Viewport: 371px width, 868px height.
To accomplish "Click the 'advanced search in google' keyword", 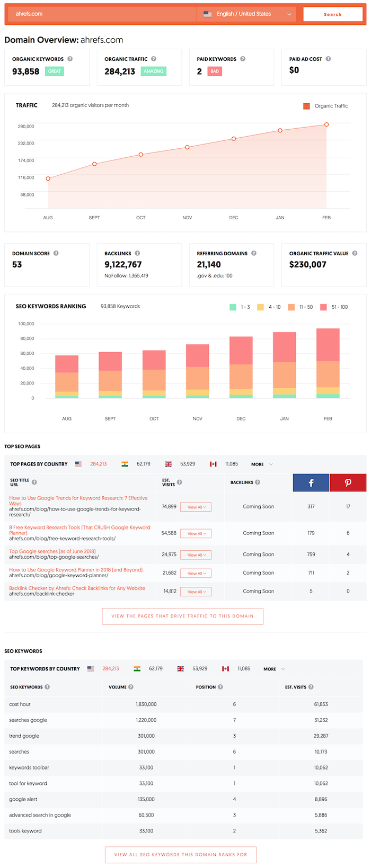I will coord(40,815).
